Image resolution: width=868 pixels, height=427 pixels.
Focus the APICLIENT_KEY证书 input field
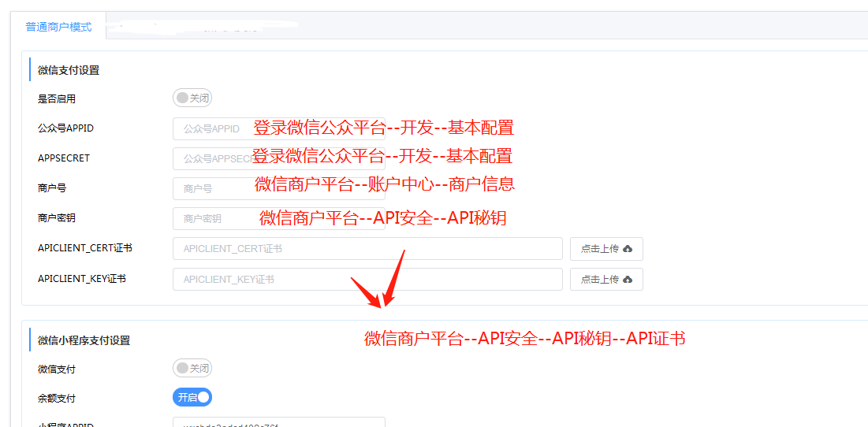(367, 280)
